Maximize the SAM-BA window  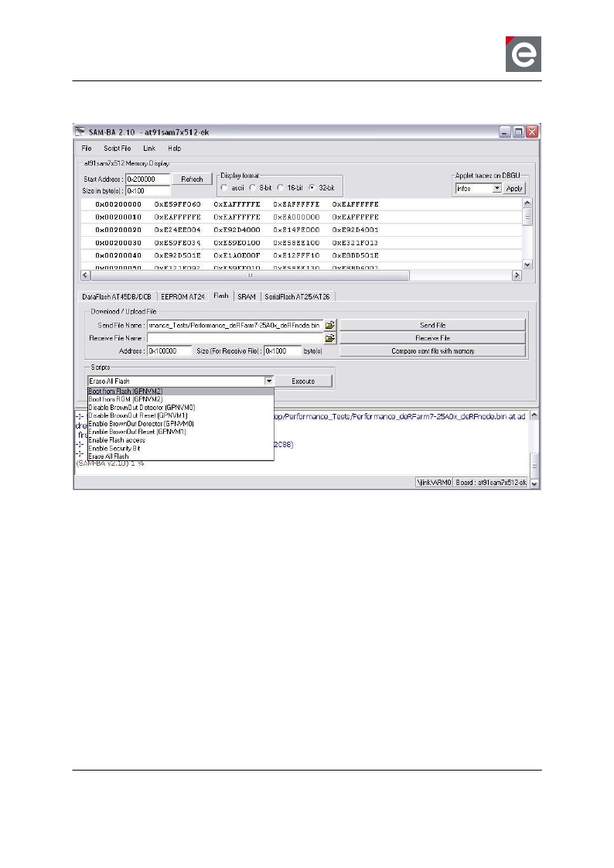(x=518, y=132)
